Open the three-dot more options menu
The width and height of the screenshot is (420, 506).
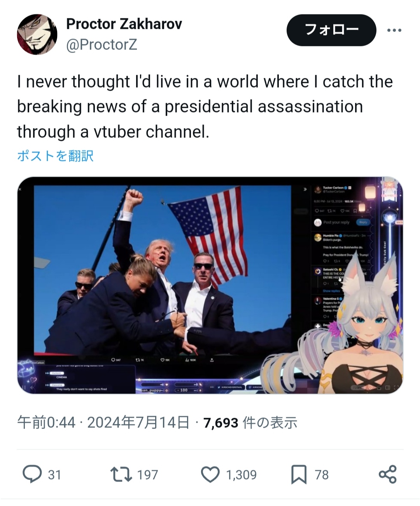[394, 30]
